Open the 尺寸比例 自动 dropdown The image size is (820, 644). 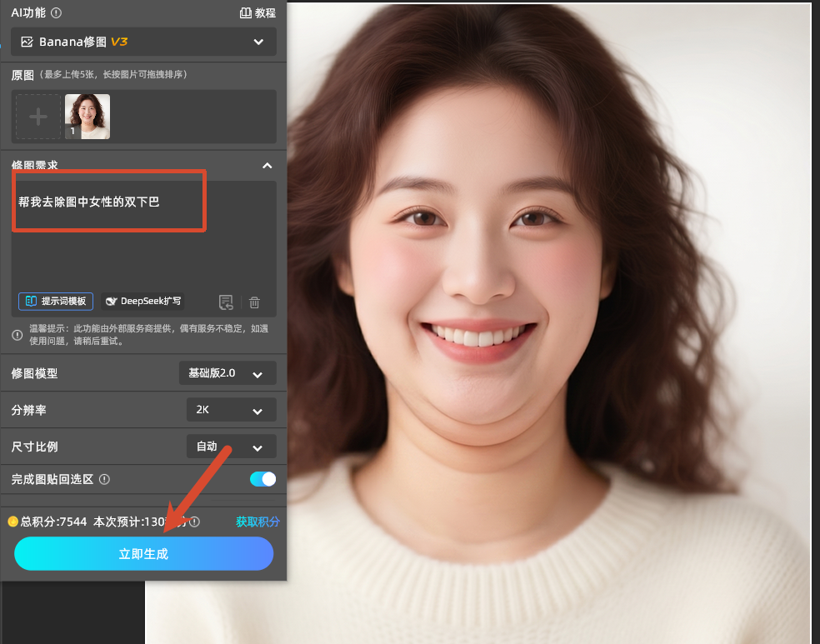(x=231, y=447)
